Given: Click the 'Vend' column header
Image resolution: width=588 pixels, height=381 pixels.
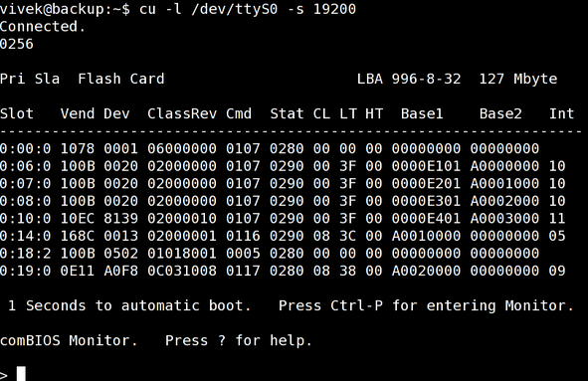Looking at the screenshot, I should click(x=78, y=113).
